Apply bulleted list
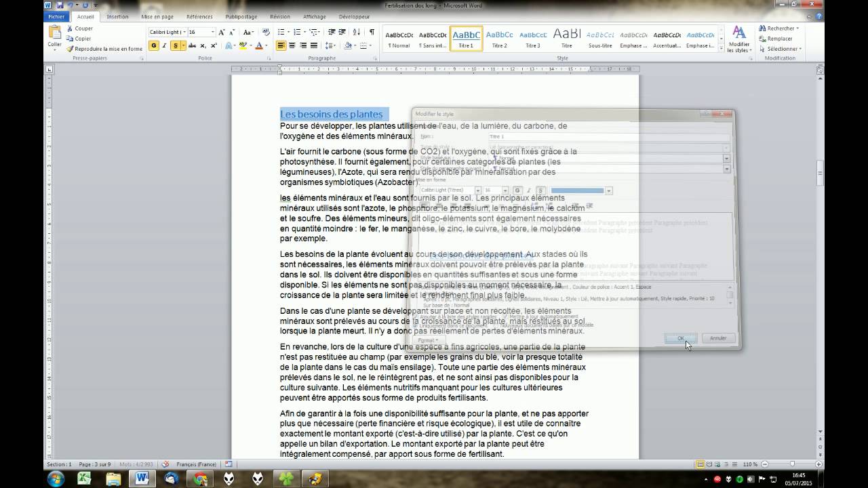This screenshot has height=488, width=868. coord(282,32)
